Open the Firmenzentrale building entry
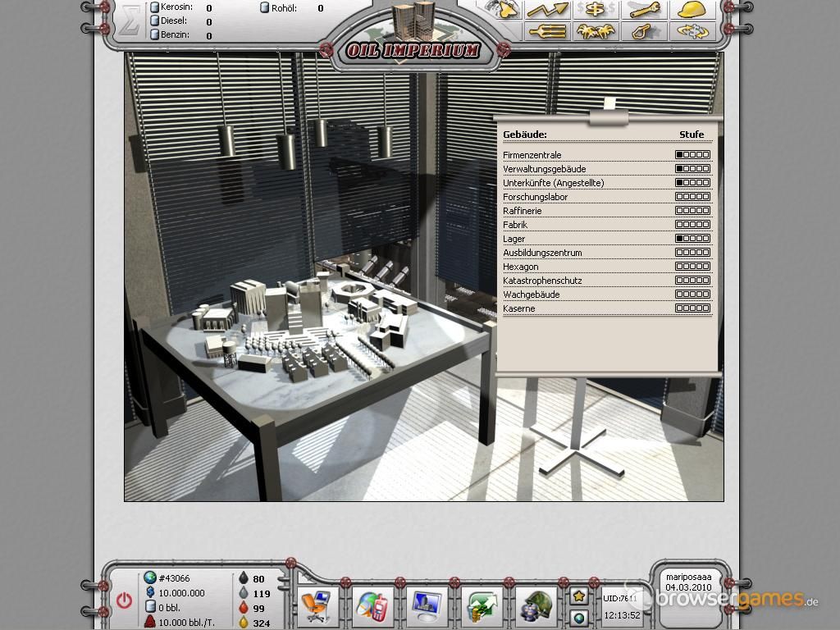This screenshot has width=840, height=630. [607, 155]
